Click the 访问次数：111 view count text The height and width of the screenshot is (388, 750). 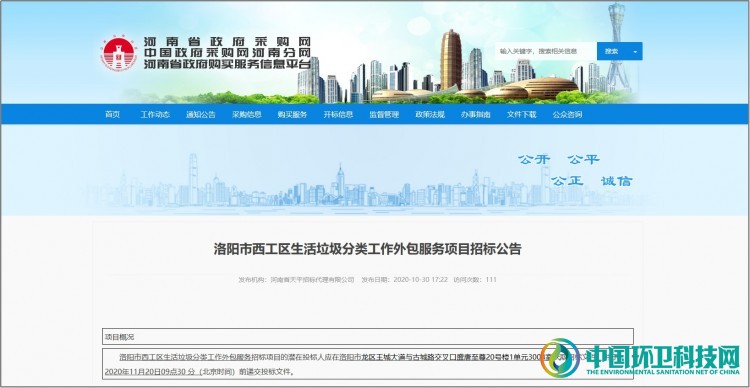pos(475,279)
